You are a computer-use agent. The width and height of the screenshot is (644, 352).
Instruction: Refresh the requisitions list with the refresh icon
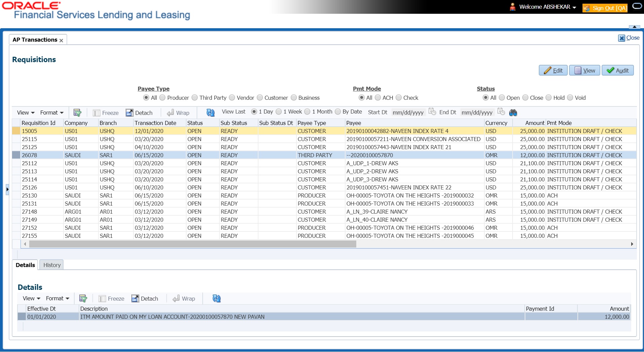211,113
